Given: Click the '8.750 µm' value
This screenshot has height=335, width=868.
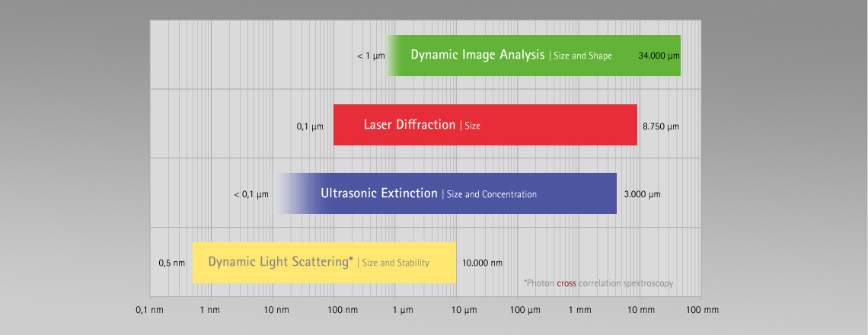Looking at the screenshot, I should (660, 126).
